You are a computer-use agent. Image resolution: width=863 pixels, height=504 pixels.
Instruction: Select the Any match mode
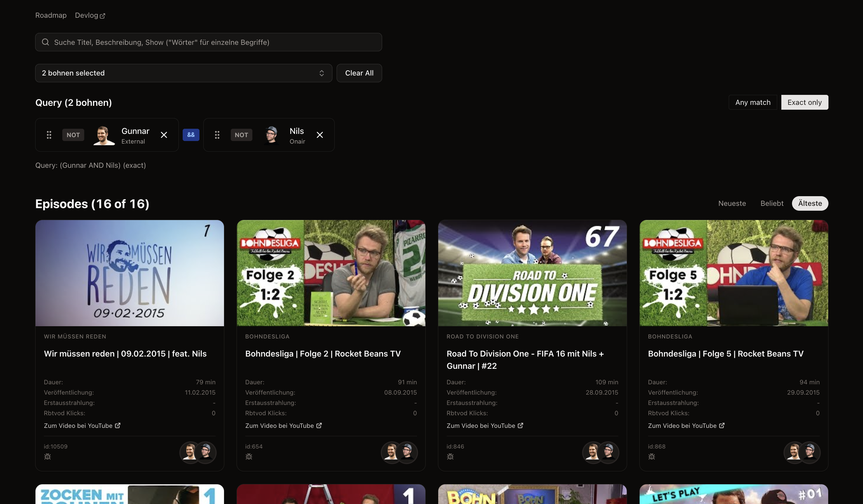click(x=753, y=102)
